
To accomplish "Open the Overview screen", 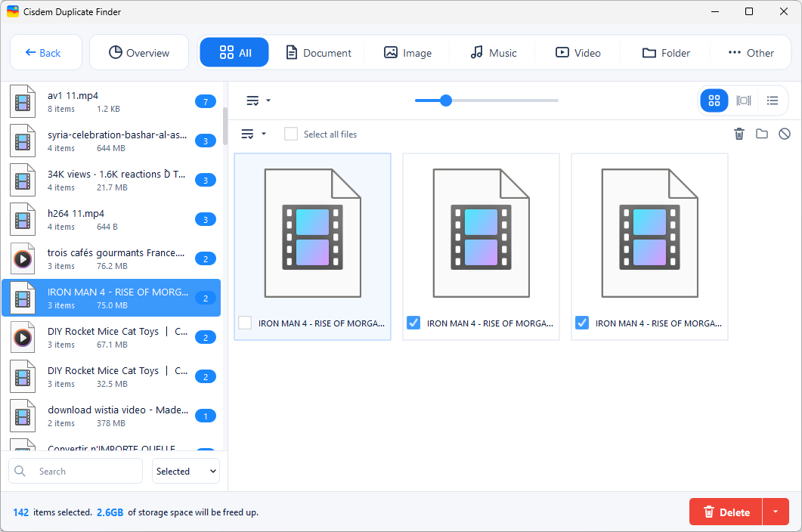I will [139, 53].
